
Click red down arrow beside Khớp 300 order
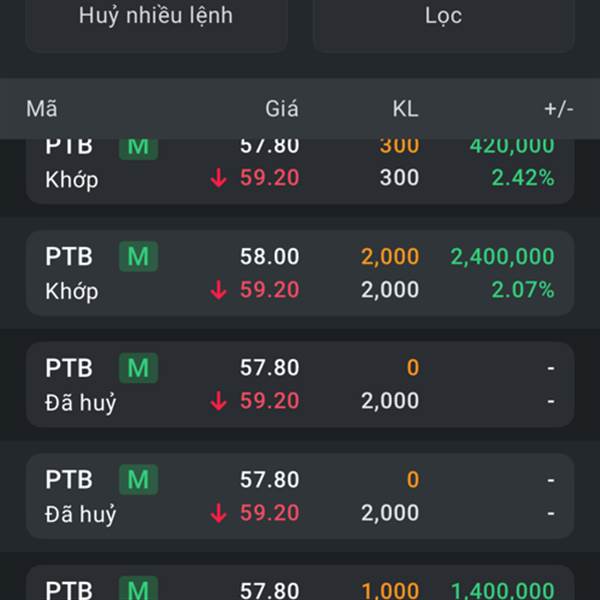tap(218, 178)
